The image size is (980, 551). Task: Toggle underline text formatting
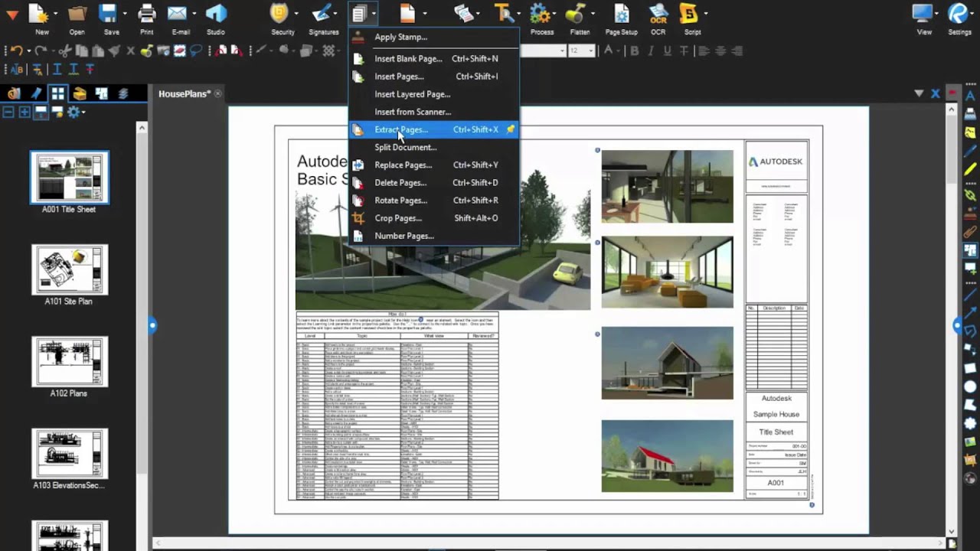click(x=668, y=51)
